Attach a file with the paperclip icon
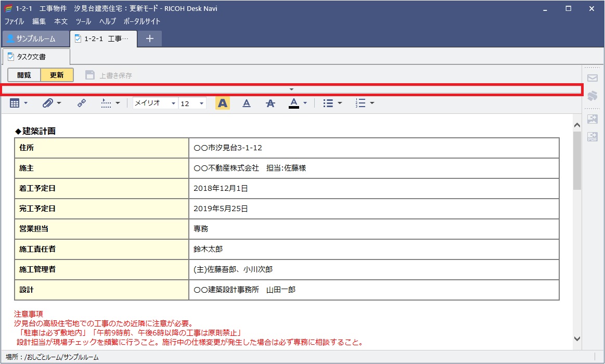The height and width of the screenshot is (364, 605). click(x=48, y=103)
